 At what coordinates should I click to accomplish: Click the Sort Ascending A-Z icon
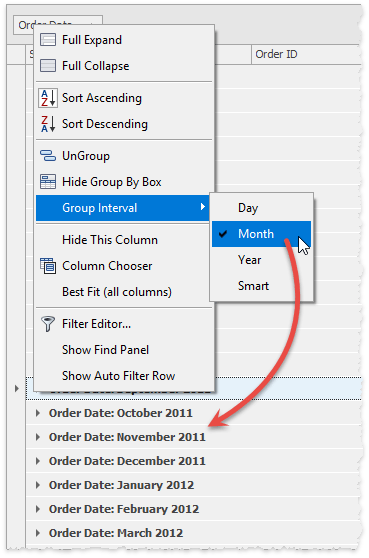point(48,98)
